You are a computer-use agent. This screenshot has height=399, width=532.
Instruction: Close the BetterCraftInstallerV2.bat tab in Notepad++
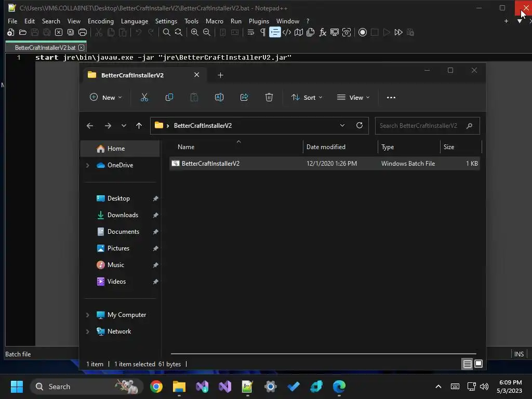coord(81,47)
